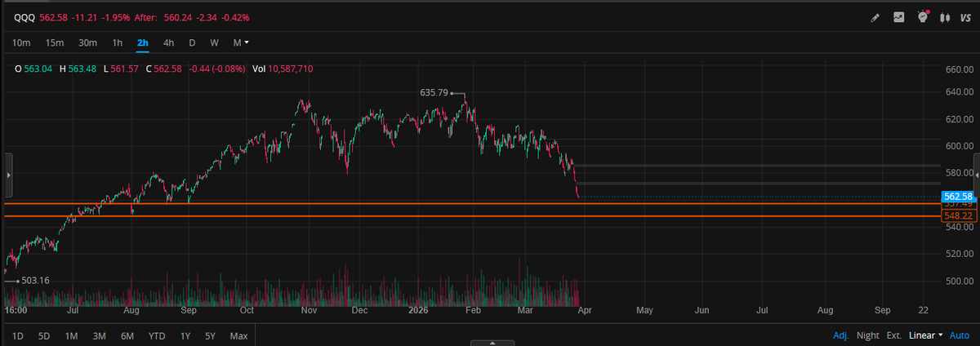Click the 635.79 high price marker
The width and height of the screenshot is (980, 346).
434,93
